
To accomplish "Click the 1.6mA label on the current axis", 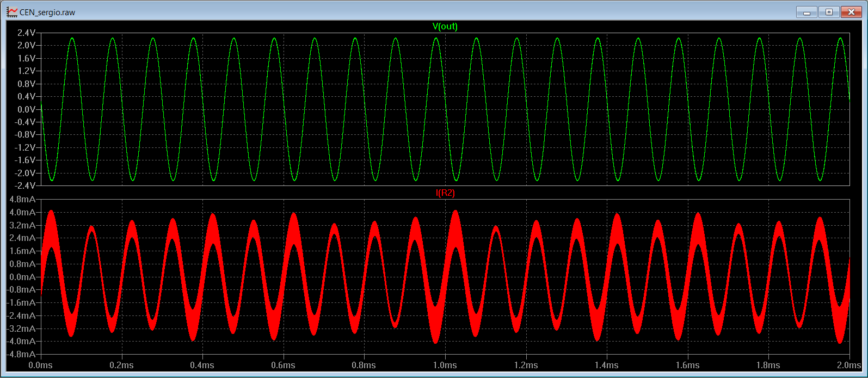I will click(x=22, y=251).
